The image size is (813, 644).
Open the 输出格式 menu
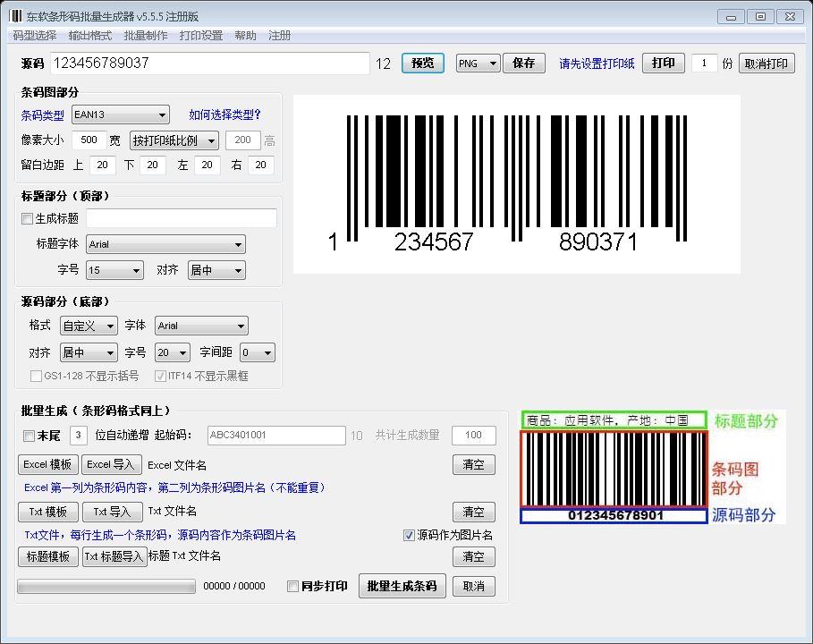point(90,35)
